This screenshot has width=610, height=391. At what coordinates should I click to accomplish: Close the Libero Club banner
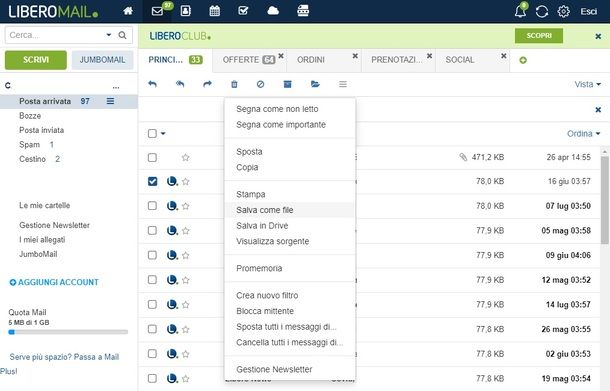coord(598,36)
